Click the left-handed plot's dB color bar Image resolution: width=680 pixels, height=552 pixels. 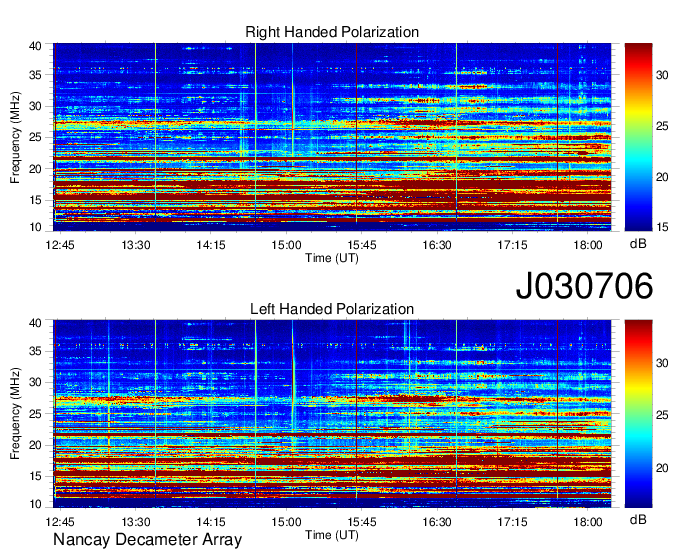pyautogui.click(x=638, y=414)
